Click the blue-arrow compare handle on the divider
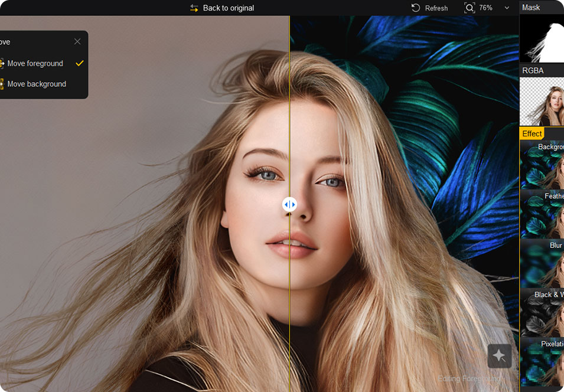Screen dimensions: 564x392 click(x=289, y=204)
